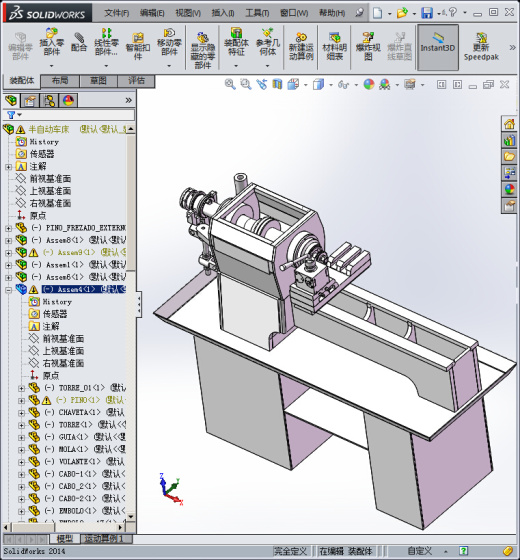This screenshot has height=560, width=520.
Task: Open Assembly Features tool
Action: (236, 41)
